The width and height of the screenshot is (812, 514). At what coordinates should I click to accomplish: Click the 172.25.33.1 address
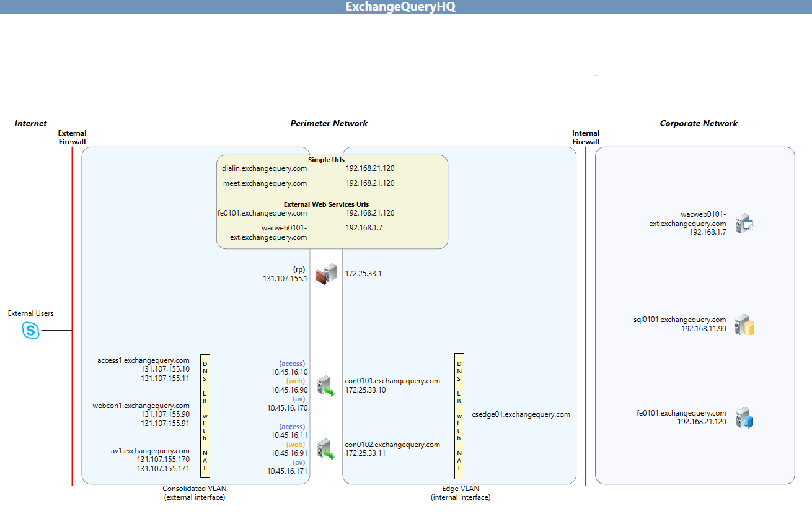coord(363,273)
